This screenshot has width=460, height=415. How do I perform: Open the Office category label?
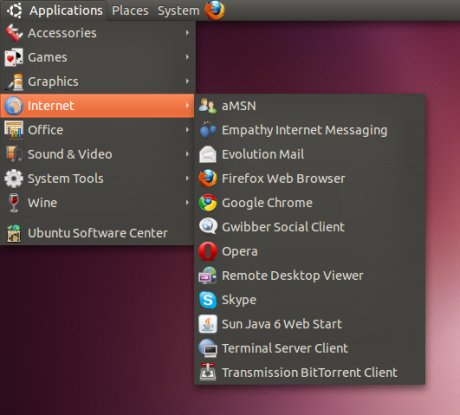(45, 130)
